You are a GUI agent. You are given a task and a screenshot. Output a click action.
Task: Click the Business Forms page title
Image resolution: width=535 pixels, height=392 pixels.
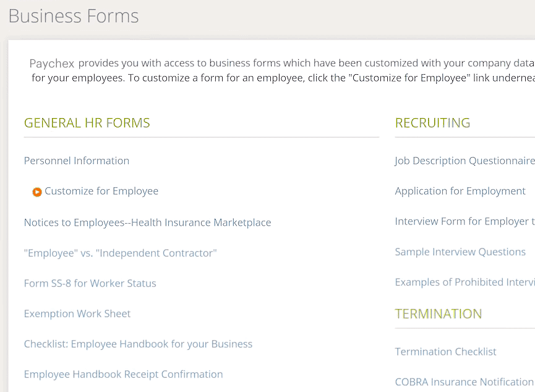click(74, 16)
